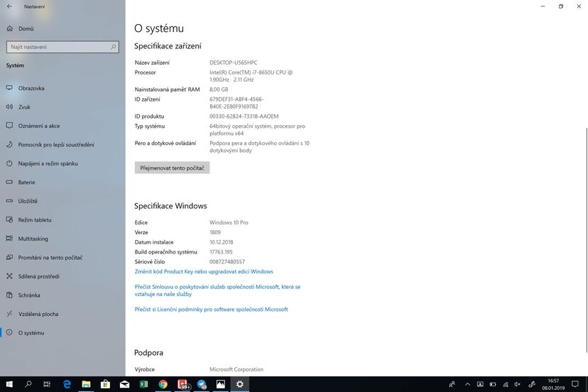Open the Photos app from taskbar
The image size is (588, 392).
221,384
